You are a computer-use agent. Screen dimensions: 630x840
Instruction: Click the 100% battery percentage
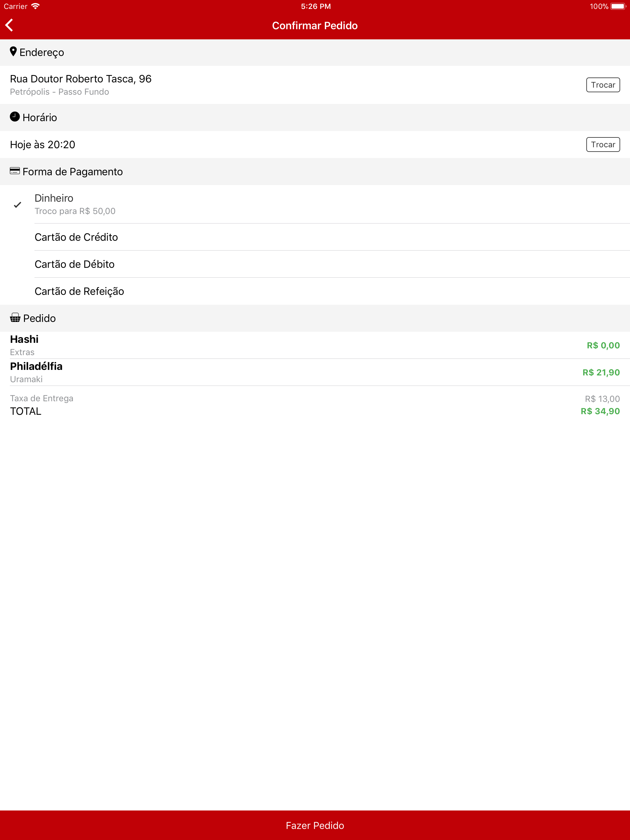tap(599, 6)
